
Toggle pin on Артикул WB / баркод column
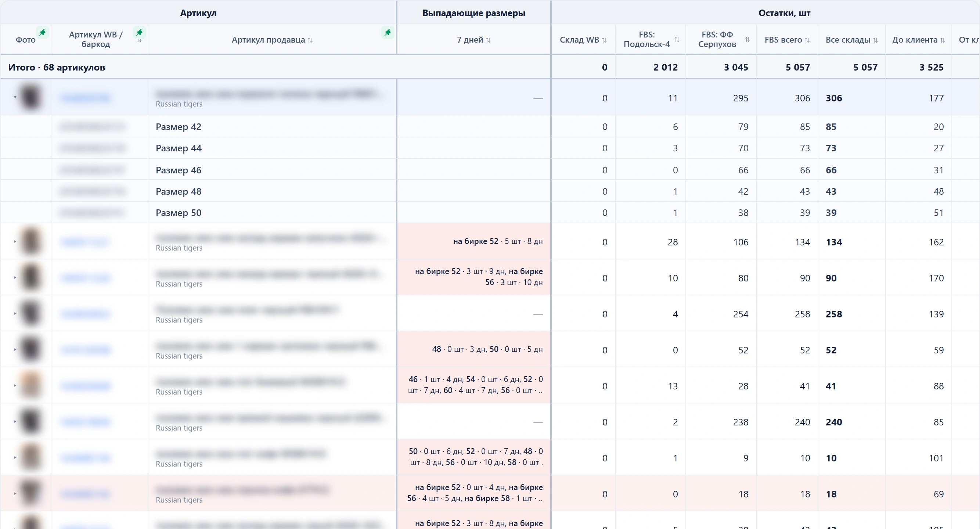[x=140, y=32]
